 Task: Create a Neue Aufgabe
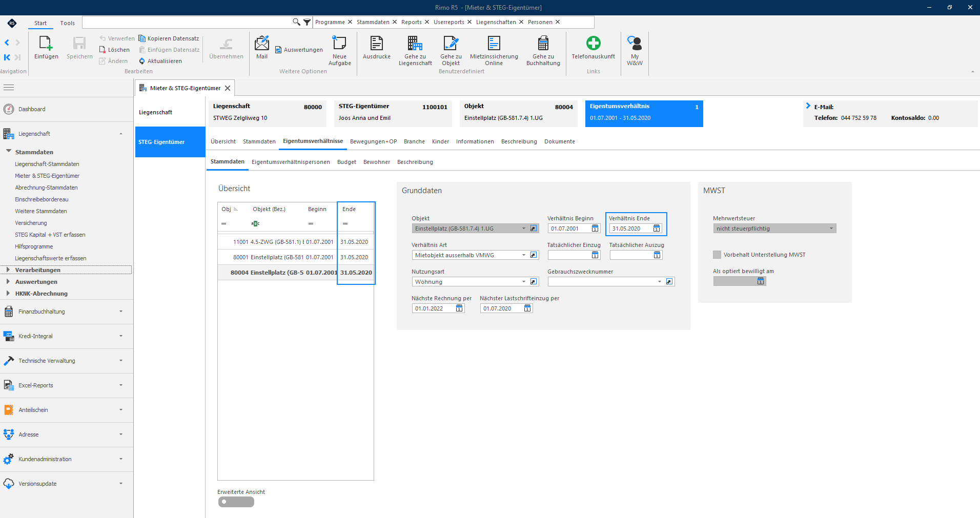pyautogui.click(x=339, y=51)
